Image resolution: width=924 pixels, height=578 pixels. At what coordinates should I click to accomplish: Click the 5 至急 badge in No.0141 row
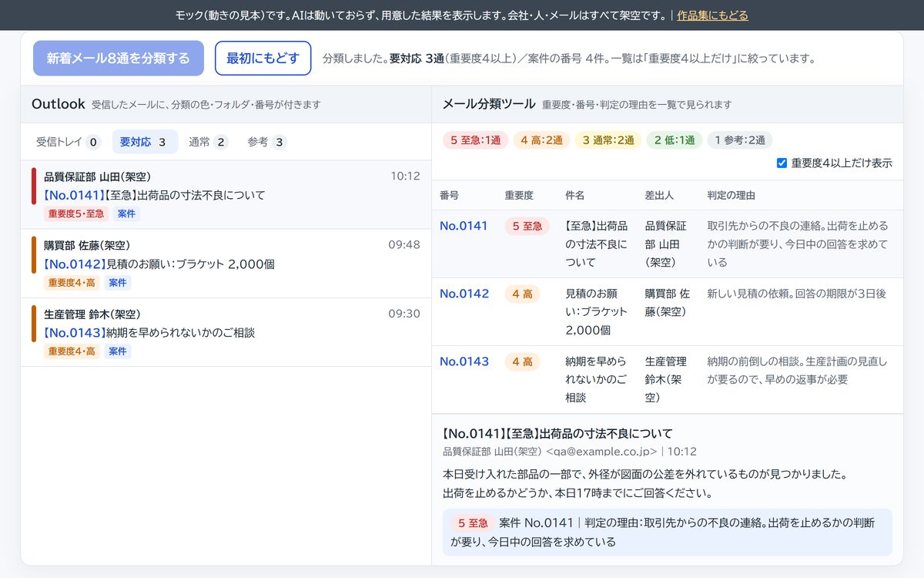(x=527, y=227)
